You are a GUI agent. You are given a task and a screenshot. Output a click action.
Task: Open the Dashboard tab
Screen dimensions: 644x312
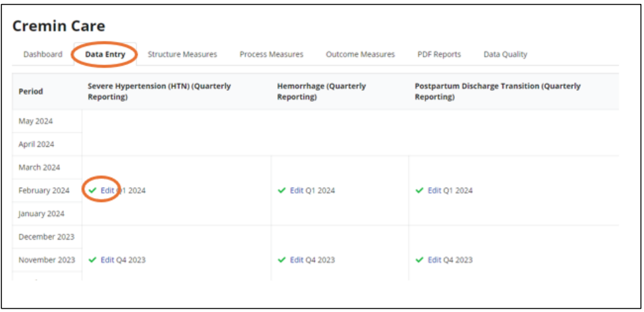click(x=43, y=55)
